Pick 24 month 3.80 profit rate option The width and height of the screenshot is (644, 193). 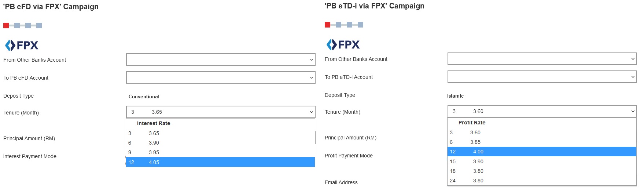[x=542, y=181]
